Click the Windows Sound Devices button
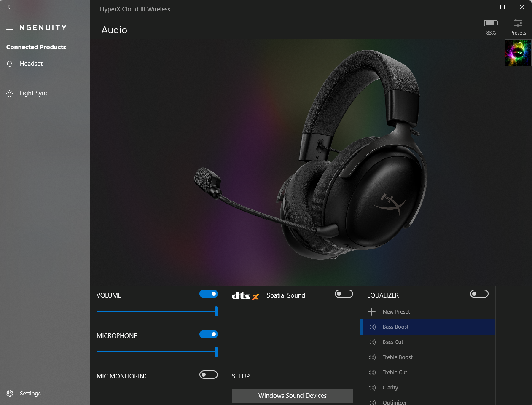Screen dimensions: 532x405 (293, 396)
